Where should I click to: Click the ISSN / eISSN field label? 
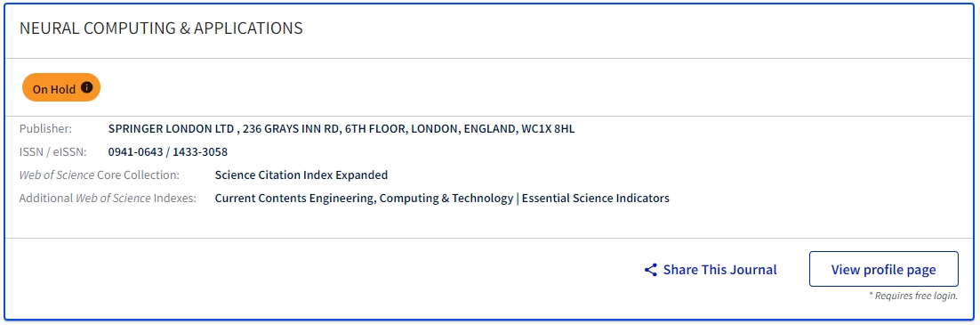(53, 152)
